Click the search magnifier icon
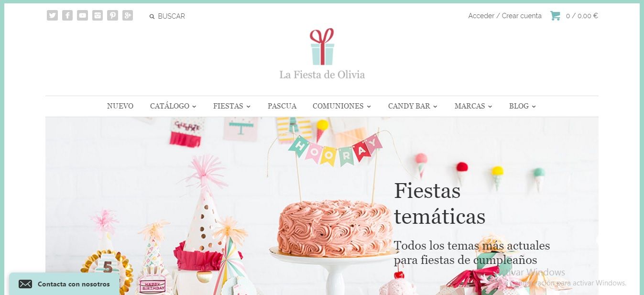 tap(152, 16)
